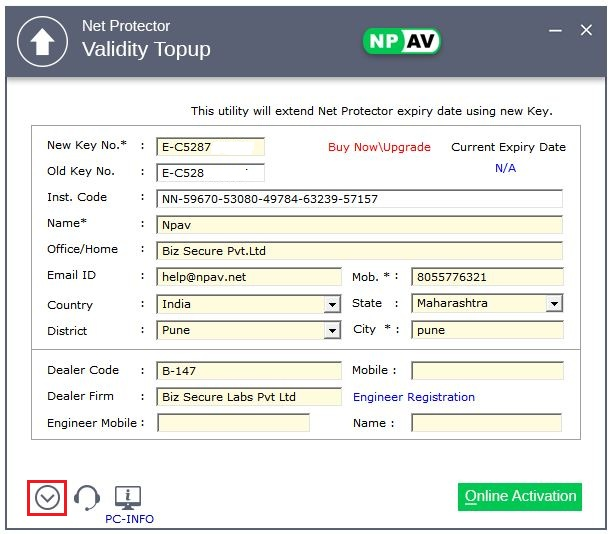Click the New Key No. field
The image size is (610, 534).
(x=210, y=147)
